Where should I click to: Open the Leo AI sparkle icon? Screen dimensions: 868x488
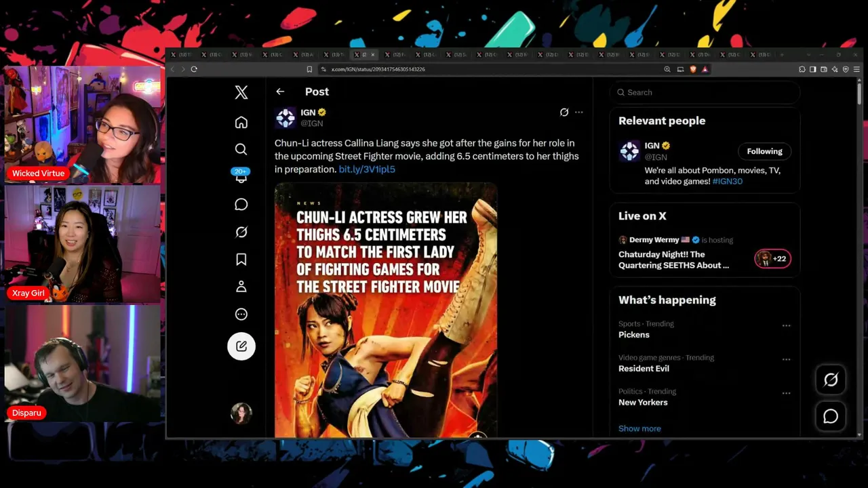pyautogui.click(x=835, y=69)
